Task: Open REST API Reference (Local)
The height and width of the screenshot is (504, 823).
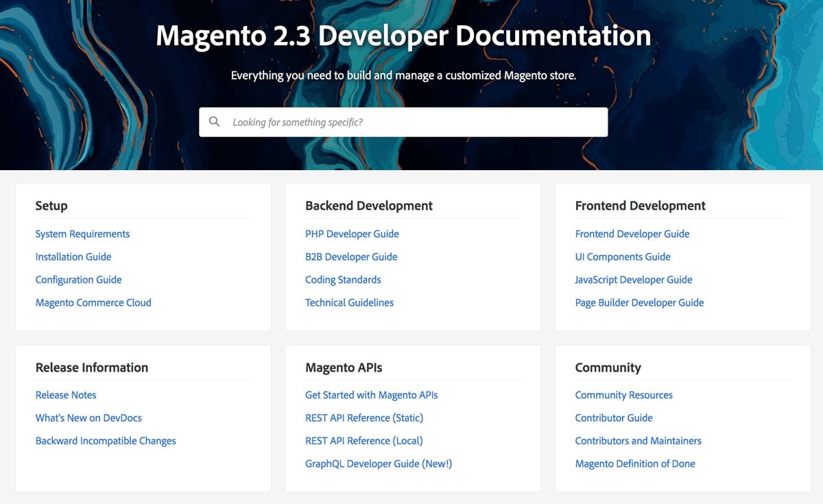Action: pos(363,441)
